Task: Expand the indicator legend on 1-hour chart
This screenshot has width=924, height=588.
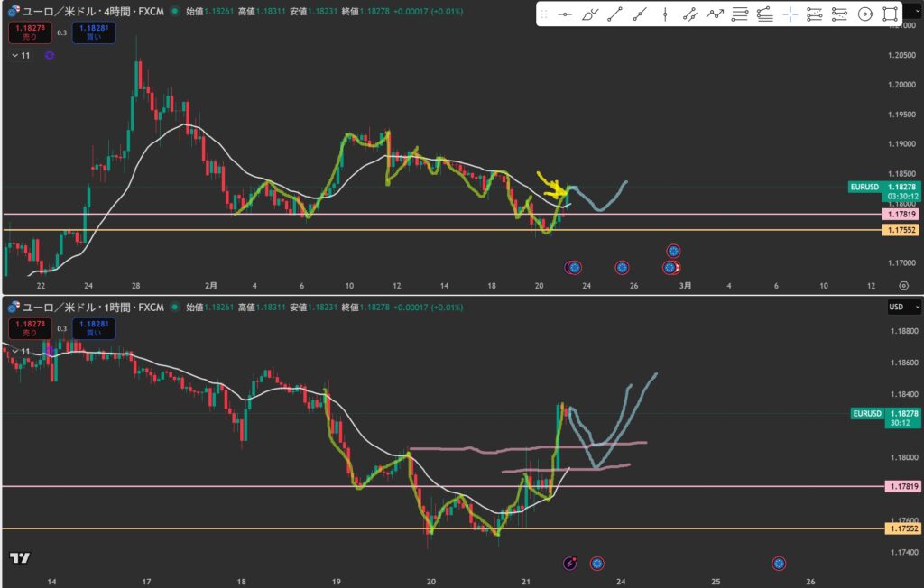Action: coord(15,351)
